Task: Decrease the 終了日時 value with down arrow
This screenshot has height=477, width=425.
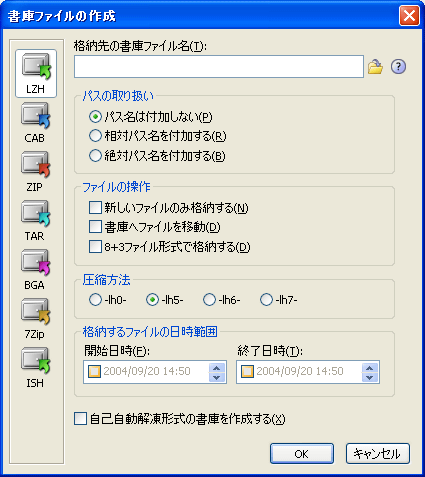Action: [x=369, y=377]
